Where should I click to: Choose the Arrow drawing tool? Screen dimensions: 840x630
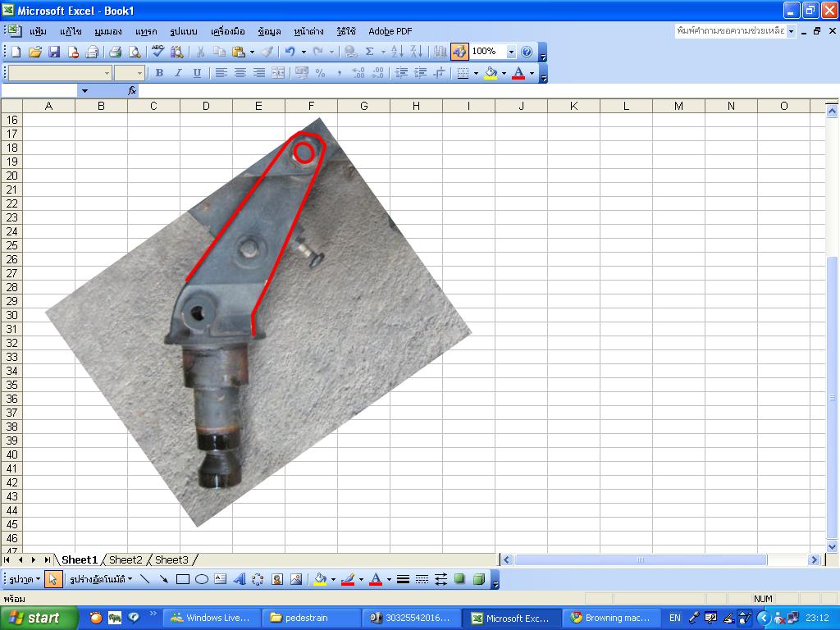(x=163, y=579)
